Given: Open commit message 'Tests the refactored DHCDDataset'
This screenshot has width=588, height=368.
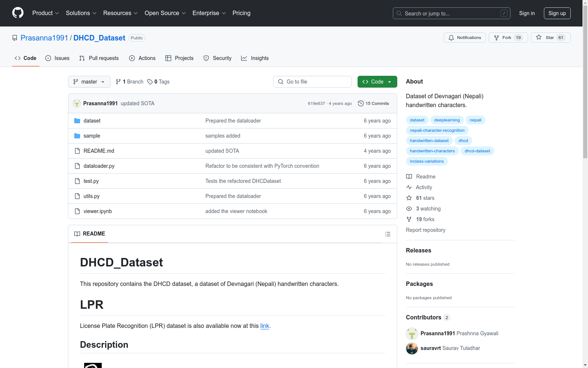Looking at the screenshot, I should pyautogui.click(x=243, y=181).
